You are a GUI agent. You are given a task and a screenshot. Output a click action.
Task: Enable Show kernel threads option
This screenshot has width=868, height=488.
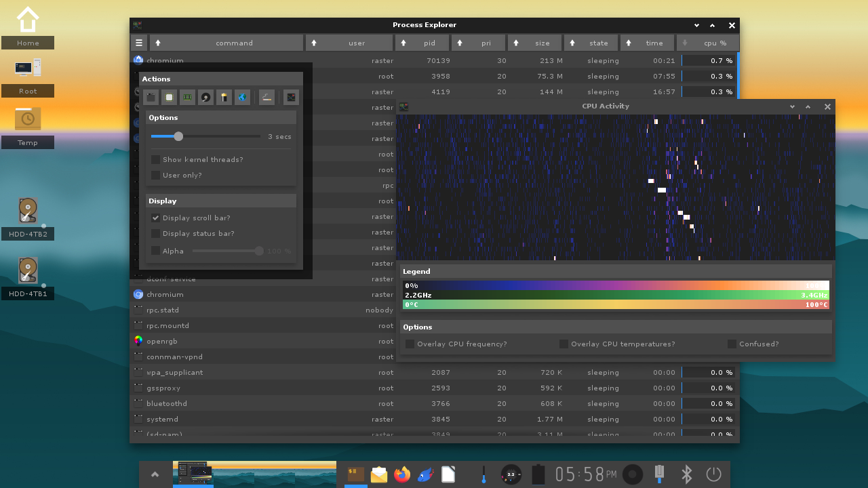click(x=155, y=159)
